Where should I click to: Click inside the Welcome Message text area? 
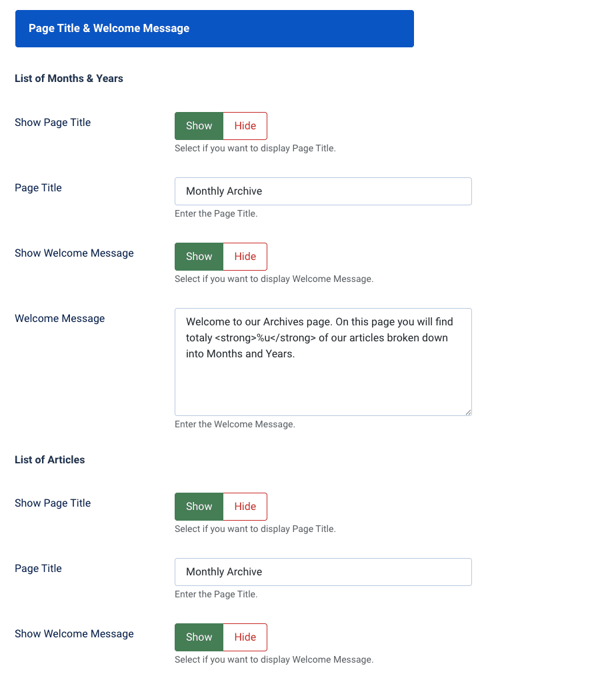pos(323,380)
